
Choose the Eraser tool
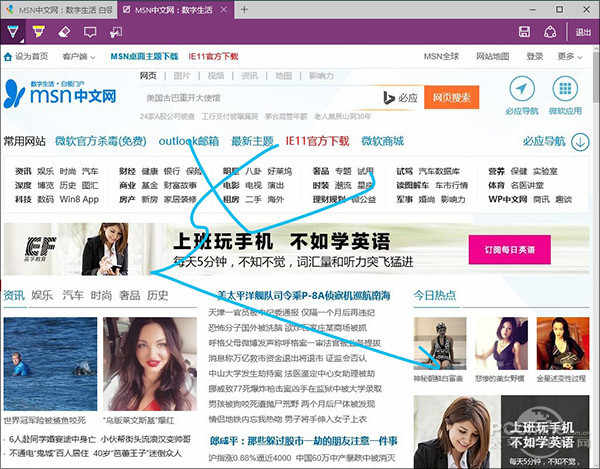(64, 31)
